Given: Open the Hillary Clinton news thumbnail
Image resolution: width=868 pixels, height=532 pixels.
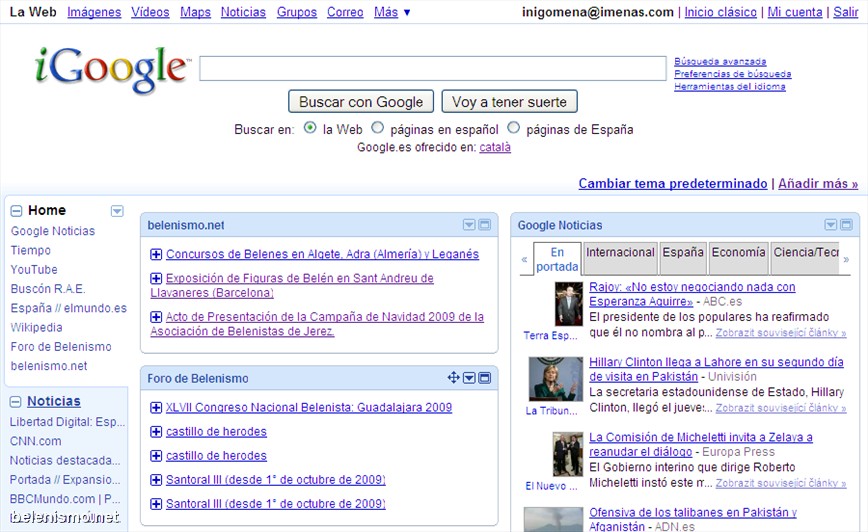Looking at the screenshot, I should pos(556,379).
